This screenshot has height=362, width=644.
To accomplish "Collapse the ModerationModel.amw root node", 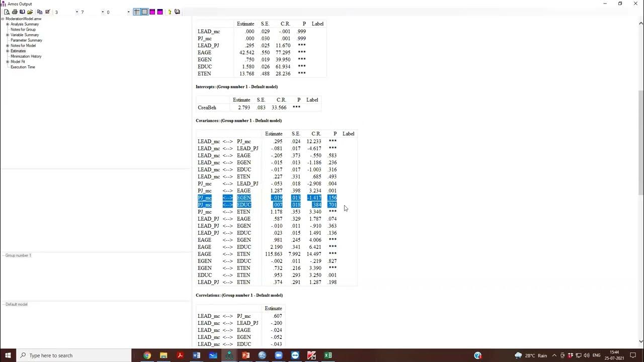I will [3, 19].
